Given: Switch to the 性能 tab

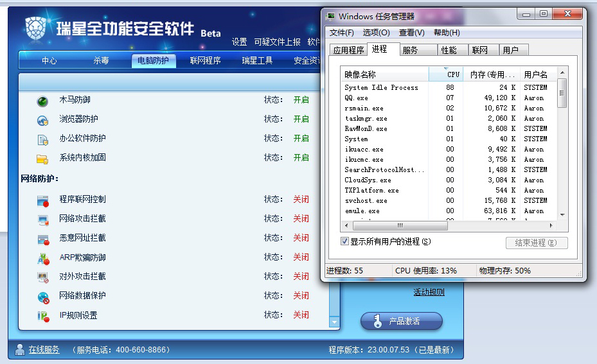Looking at the screenshot, I should tap(452, 50).
